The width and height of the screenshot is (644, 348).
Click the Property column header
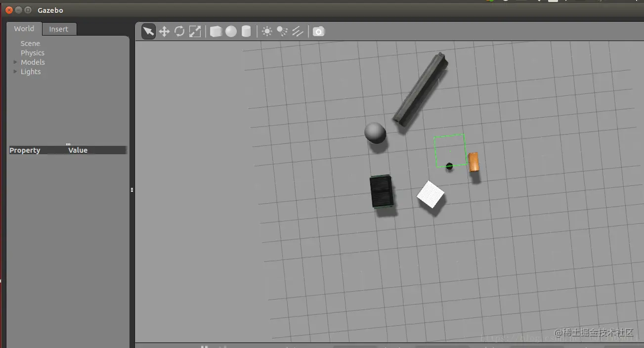(x=25, y=150)
